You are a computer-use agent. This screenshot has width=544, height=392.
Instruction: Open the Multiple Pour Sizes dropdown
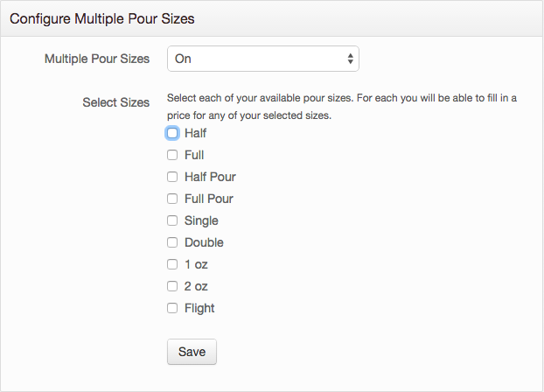(x=263, y=59)
